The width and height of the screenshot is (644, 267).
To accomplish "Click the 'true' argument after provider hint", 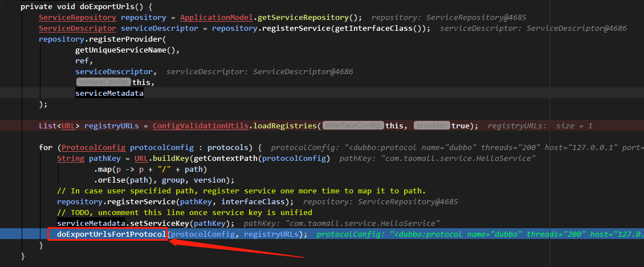I will 460,126.
